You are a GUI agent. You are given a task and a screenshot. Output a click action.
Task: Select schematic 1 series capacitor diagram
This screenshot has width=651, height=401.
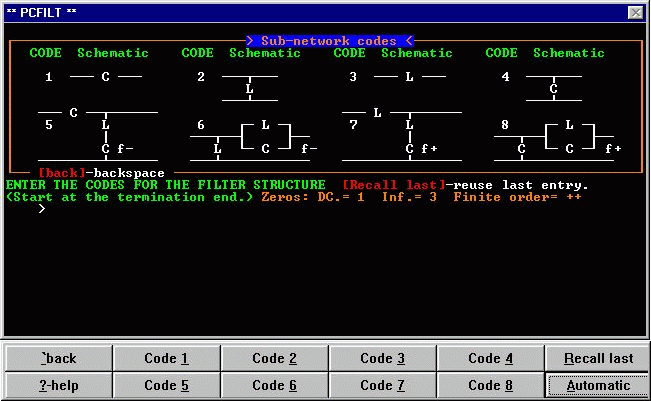105,77
